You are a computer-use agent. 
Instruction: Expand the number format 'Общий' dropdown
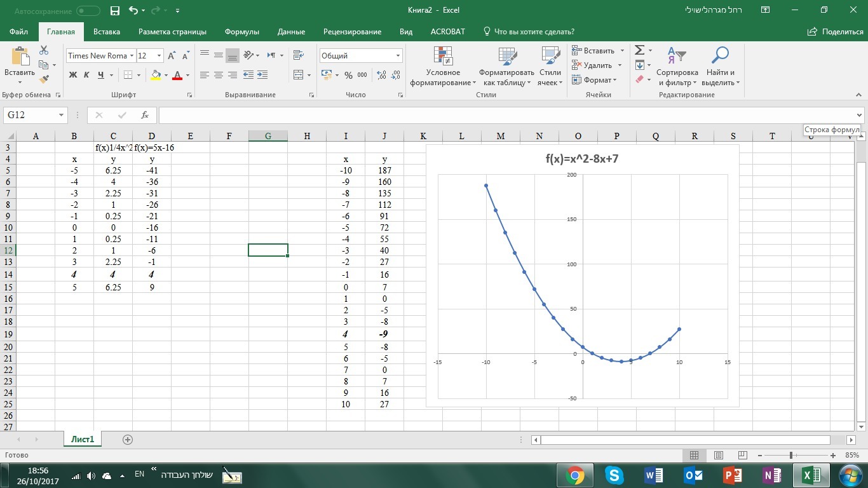(x=398, y=56)
